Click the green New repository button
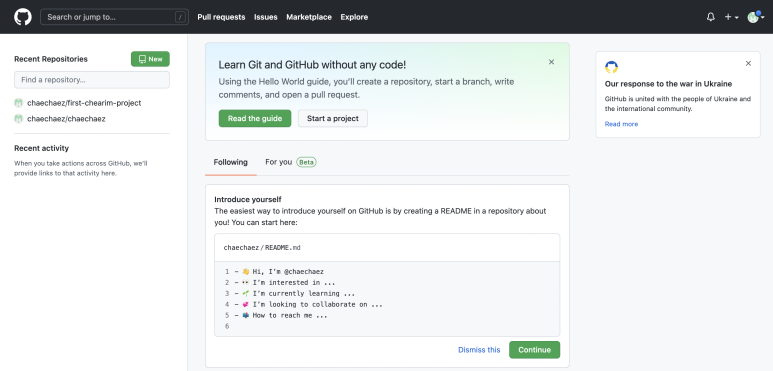 click(x=150, y=59)
